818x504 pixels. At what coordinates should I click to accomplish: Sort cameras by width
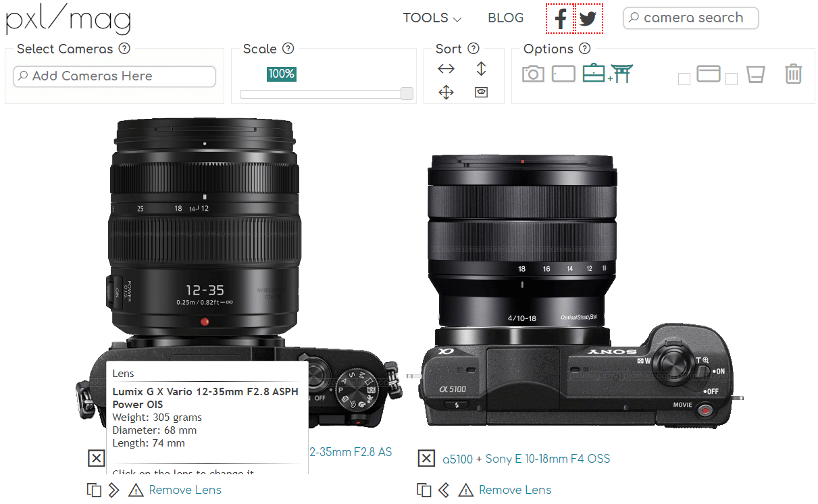tap(446, 68)
